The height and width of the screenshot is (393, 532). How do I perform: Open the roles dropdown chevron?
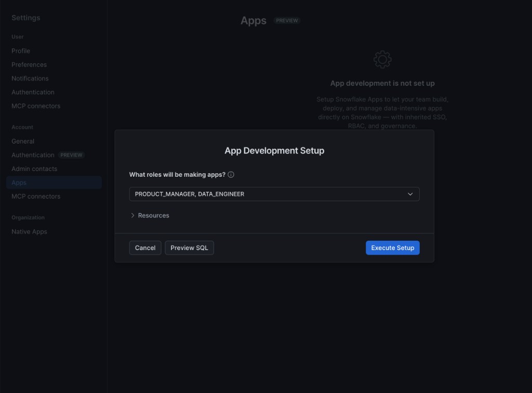[x=410, y=194]
